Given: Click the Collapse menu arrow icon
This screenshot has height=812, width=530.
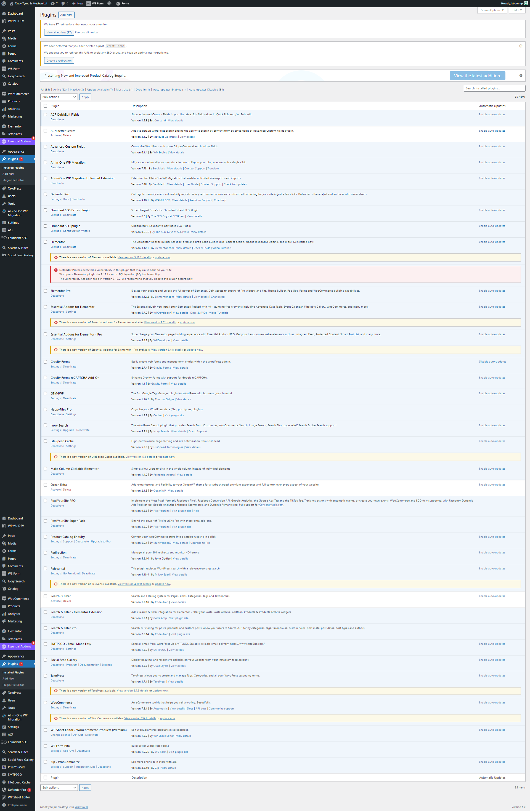Looking at the screenshot, I should 4,805.
